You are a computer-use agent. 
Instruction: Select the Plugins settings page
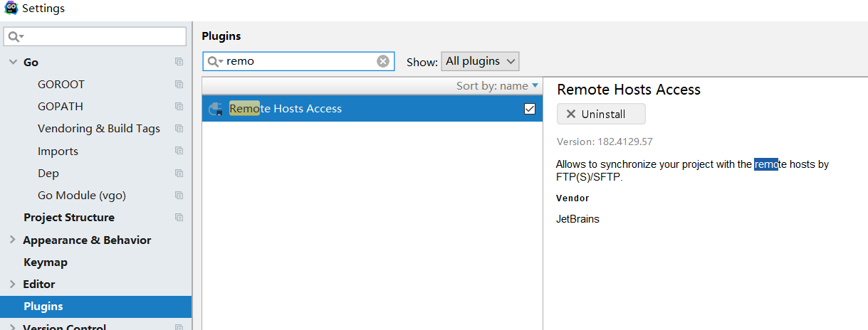click(x=95, y=307)
